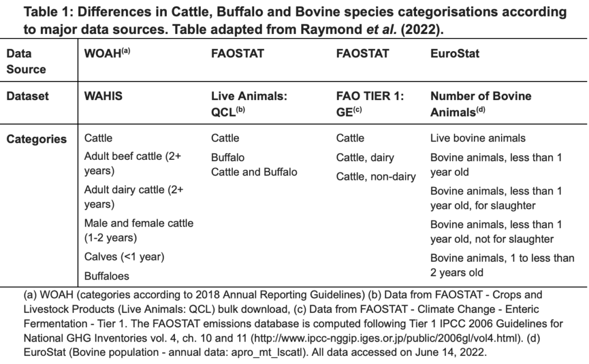
Task: Open the ipcc-nggip.iges.or.jp link in footnote
Action: [386, 339]
